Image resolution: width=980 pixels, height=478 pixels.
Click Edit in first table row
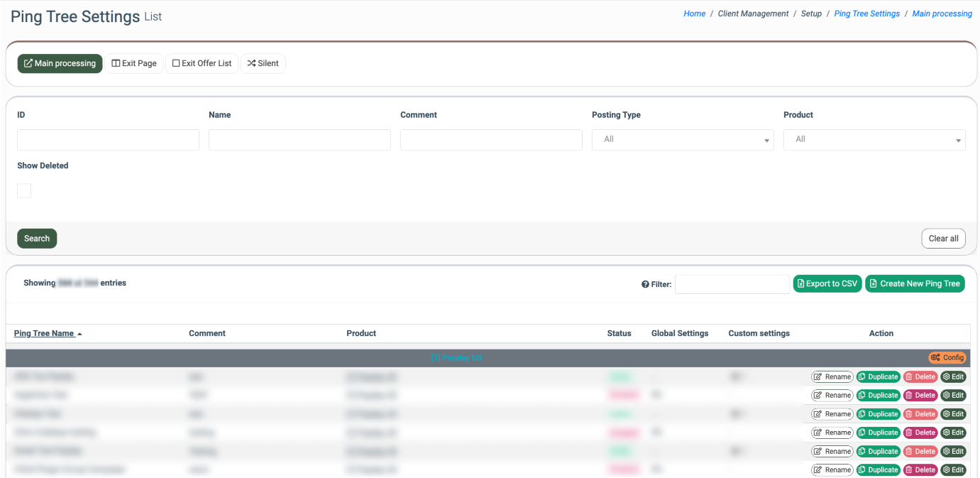953,377
